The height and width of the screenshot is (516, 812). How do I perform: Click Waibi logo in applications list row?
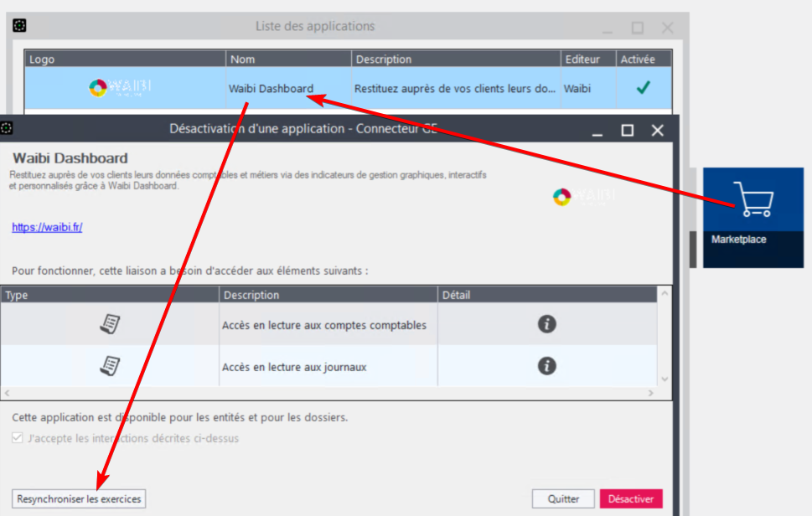click(x=120, y=87)
